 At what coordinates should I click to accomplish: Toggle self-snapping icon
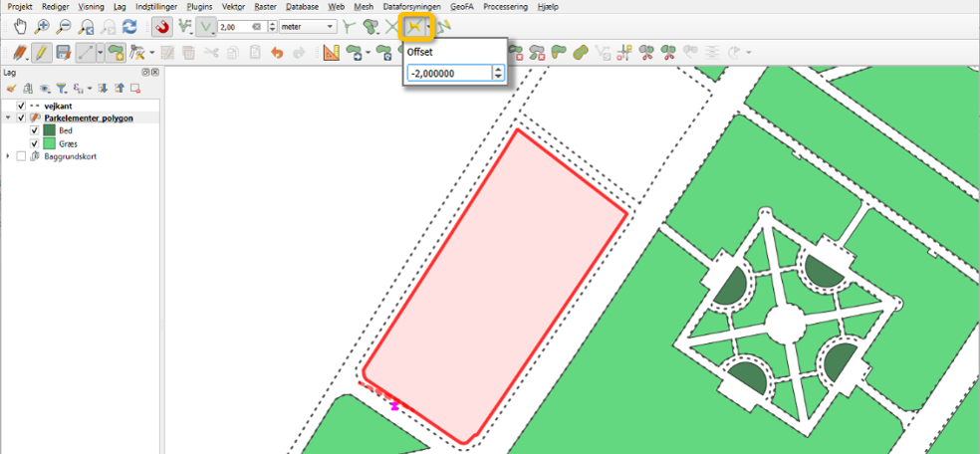click(444, 27)
